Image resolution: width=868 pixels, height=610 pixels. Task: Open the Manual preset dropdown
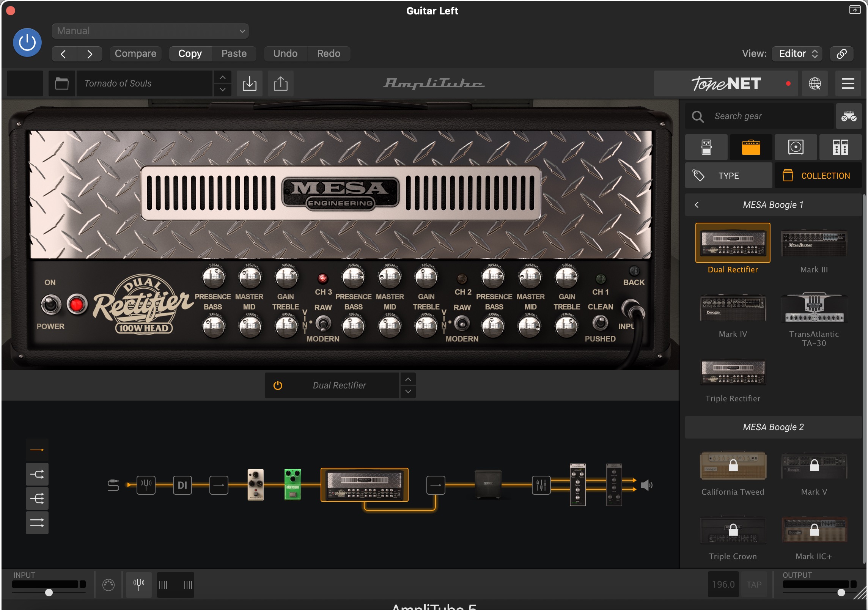pos(150,31)
